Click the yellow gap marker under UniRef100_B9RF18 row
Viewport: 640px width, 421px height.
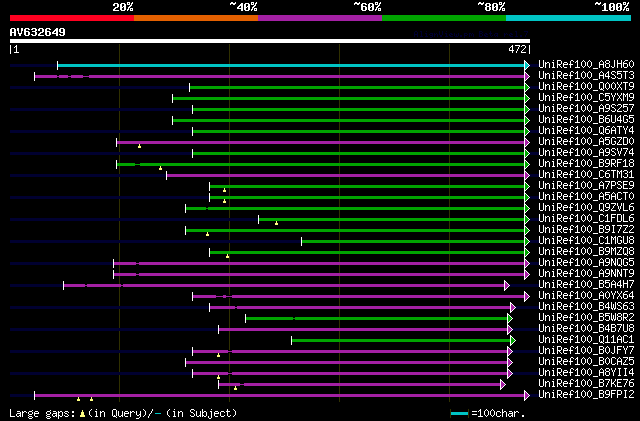(160, 168)
